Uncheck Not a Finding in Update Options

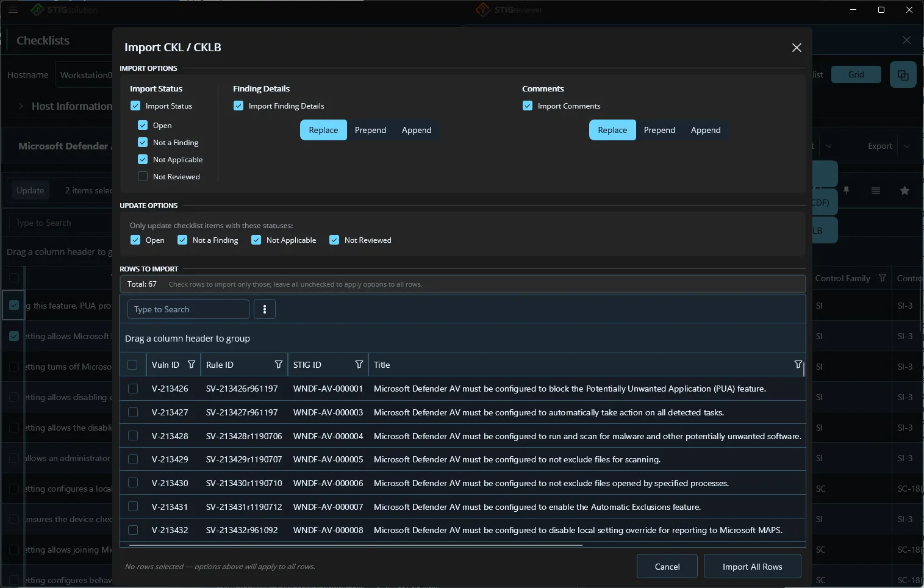click(182, 240)
